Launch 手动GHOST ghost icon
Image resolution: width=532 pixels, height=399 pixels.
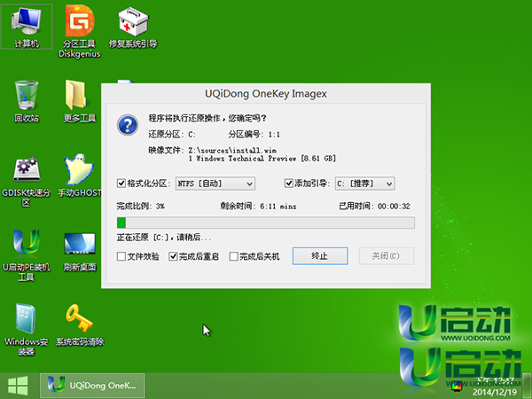tap(80, 176)
